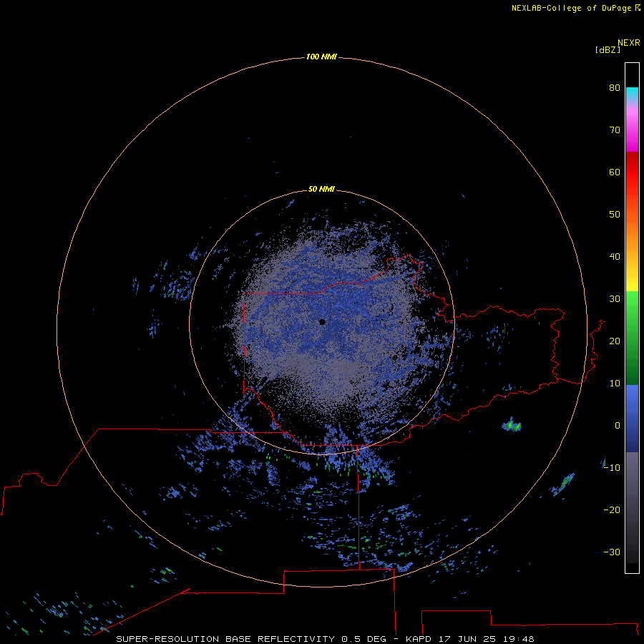The width and height of the screenshot is (644, 644).
Task: Click the 80 value on dBZ scale
Action: [x=615, y=88]
